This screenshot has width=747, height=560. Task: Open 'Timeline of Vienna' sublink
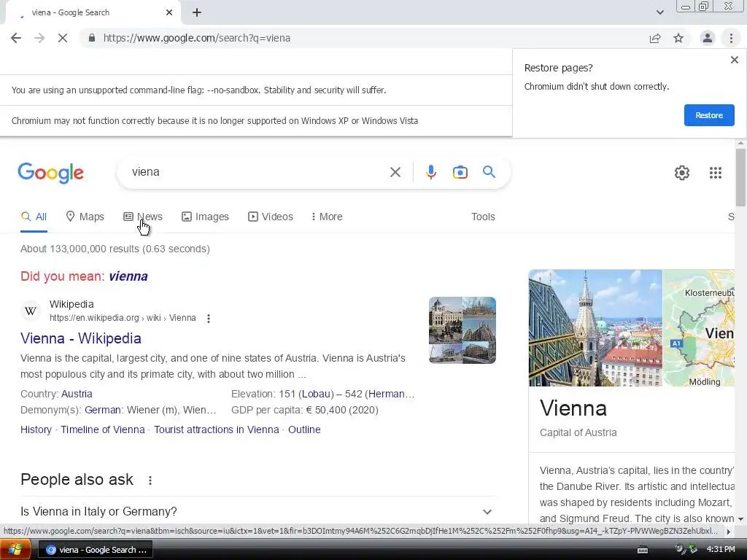tap(103, 429)
